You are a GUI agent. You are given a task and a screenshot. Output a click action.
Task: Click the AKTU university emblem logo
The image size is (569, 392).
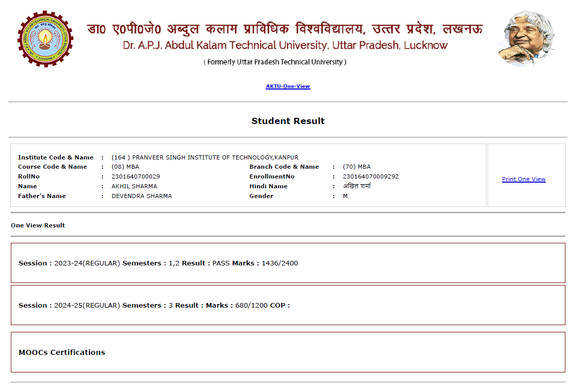(45, 39)
